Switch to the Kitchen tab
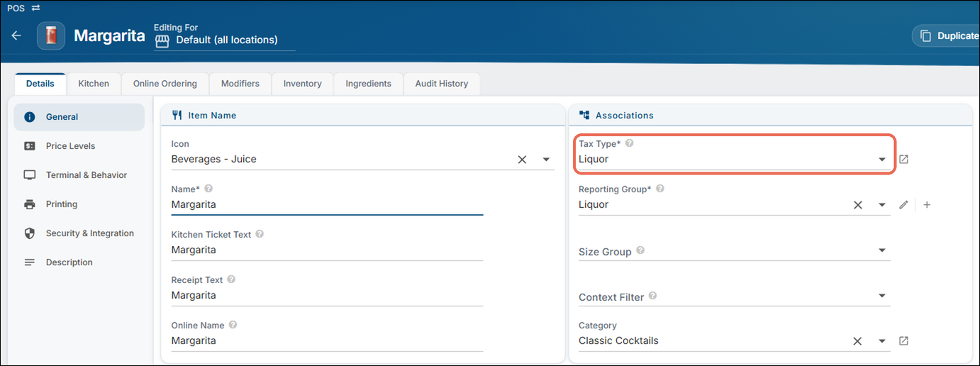 coord(94,84)
